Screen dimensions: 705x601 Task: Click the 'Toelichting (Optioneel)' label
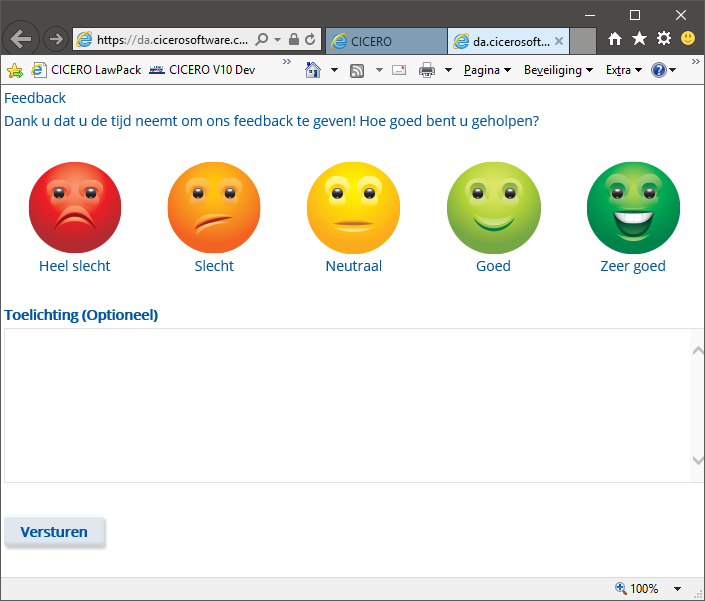(x=81, y=315)
